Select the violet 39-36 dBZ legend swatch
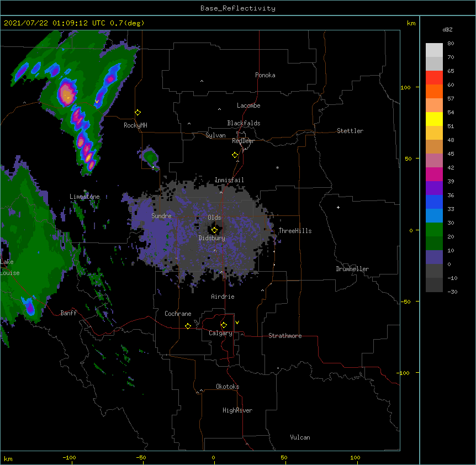 [x=434, y=188]
